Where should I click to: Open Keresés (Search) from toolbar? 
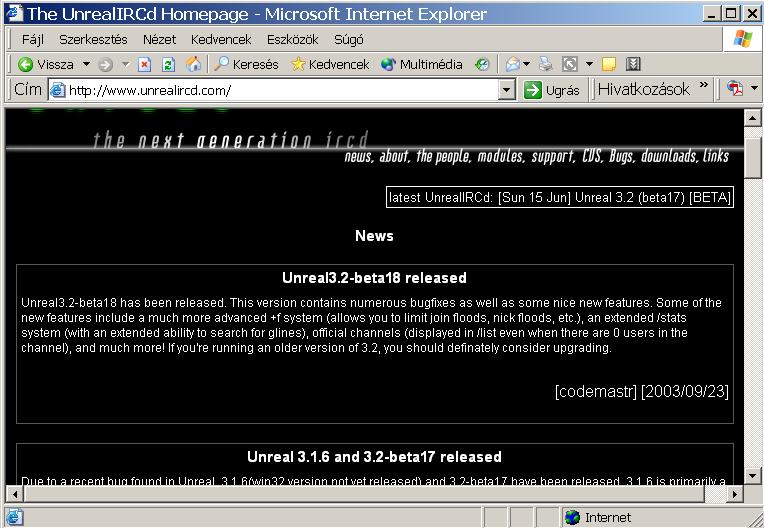click(x=249, y=64)
